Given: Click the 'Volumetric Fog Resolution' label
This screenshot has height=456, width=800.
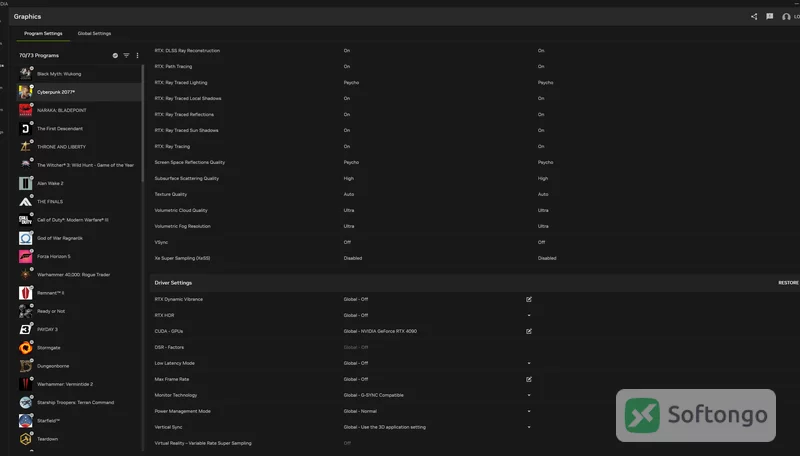Looking at the screenshot, I should pyautogui.click(x=183, y=226).
